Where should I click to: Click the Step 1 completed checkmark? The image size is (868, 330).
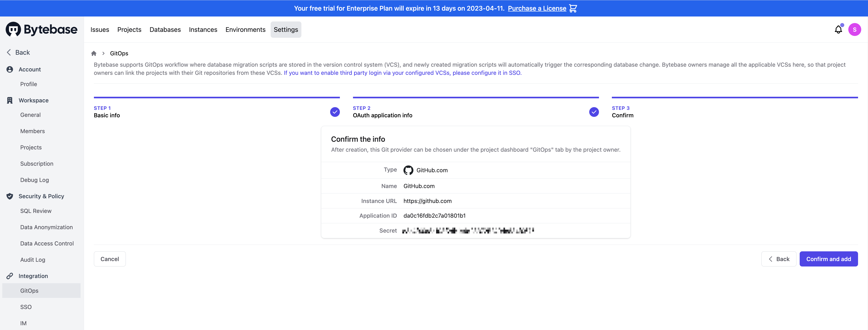click(x=335, y=112)
